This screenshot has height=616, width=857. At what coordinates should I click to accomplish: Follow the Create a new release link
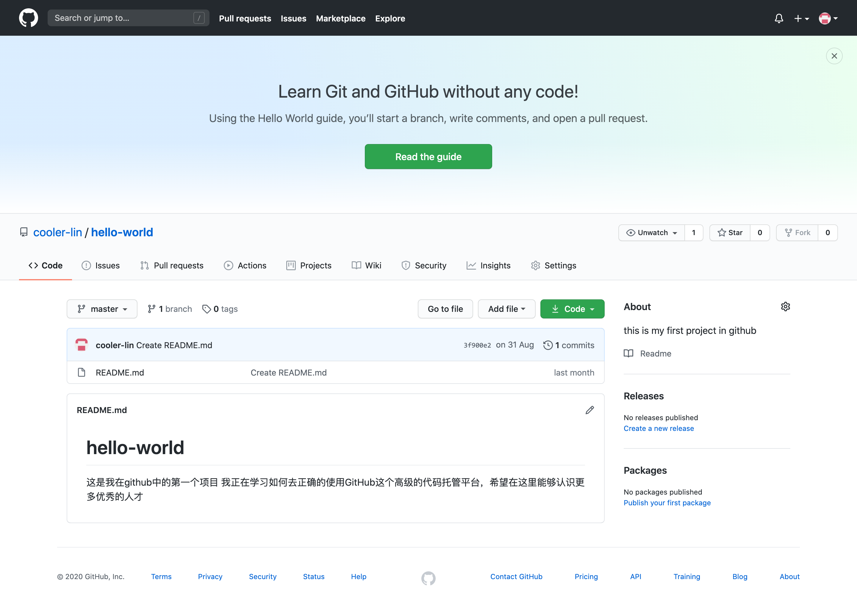[x=659, y=429]
